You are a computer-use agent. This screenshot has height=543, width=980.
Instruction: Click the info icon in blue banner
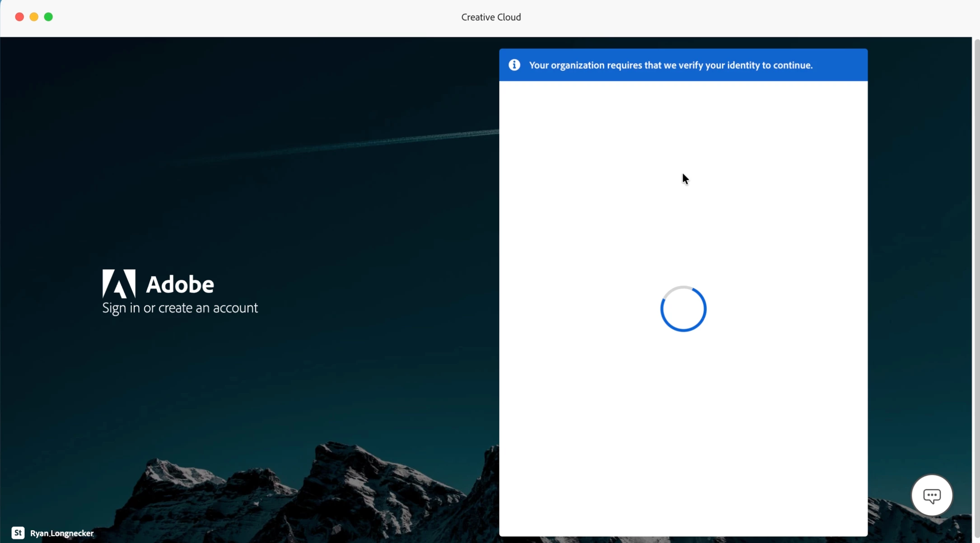tap(514, 65)
